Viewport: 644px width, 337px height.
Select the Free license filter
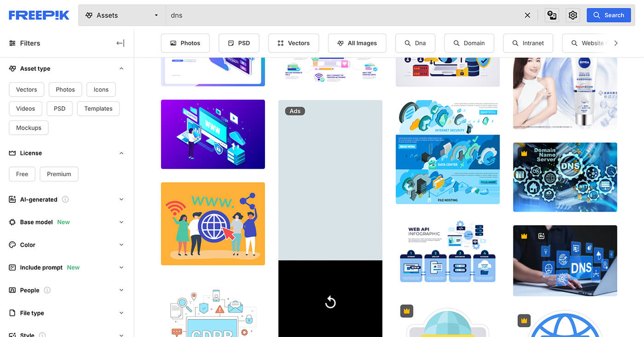coord(22,174)
